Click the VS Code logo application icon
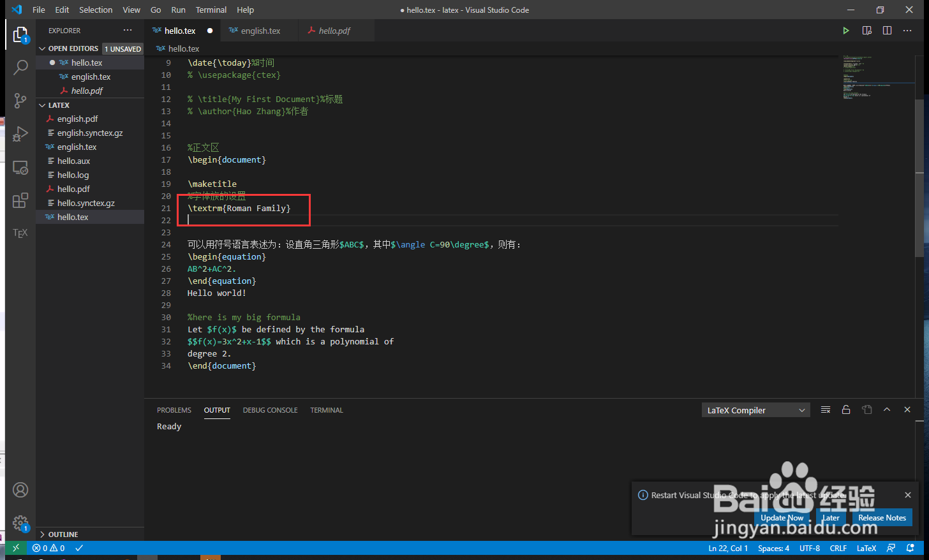This screenshot has width=929, height=560. click(x=17, y=10)
